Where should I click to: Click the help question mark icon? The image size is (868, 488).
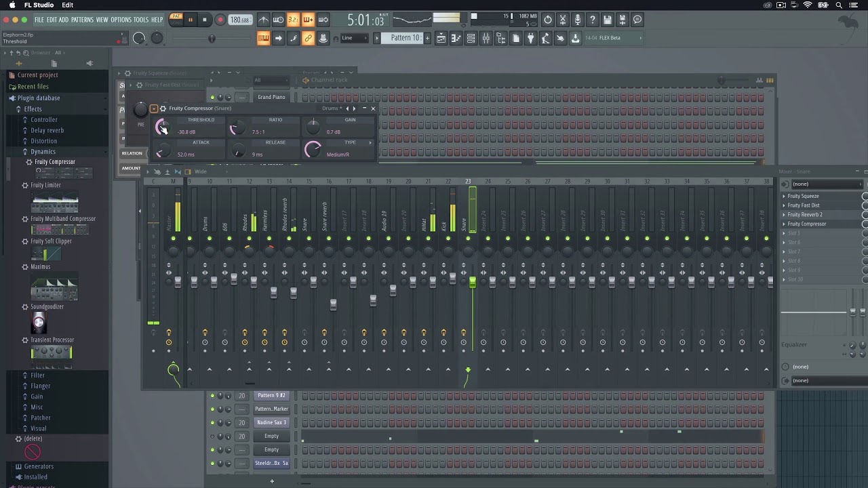[x=592, y=20]
